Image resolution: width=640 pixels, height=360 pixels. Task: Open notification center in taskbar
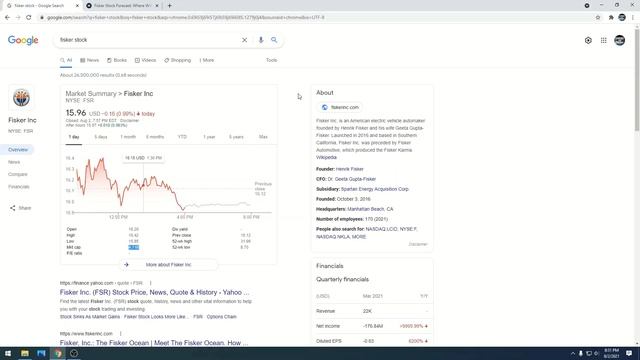[x=629, y=353]
